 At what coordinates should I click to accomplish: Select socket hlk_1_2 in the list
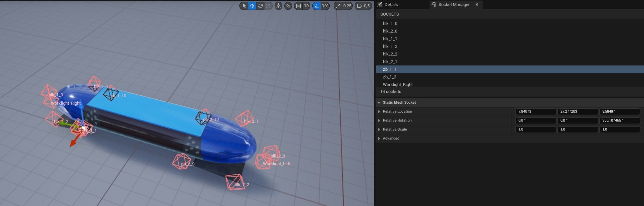click(510, 46)
